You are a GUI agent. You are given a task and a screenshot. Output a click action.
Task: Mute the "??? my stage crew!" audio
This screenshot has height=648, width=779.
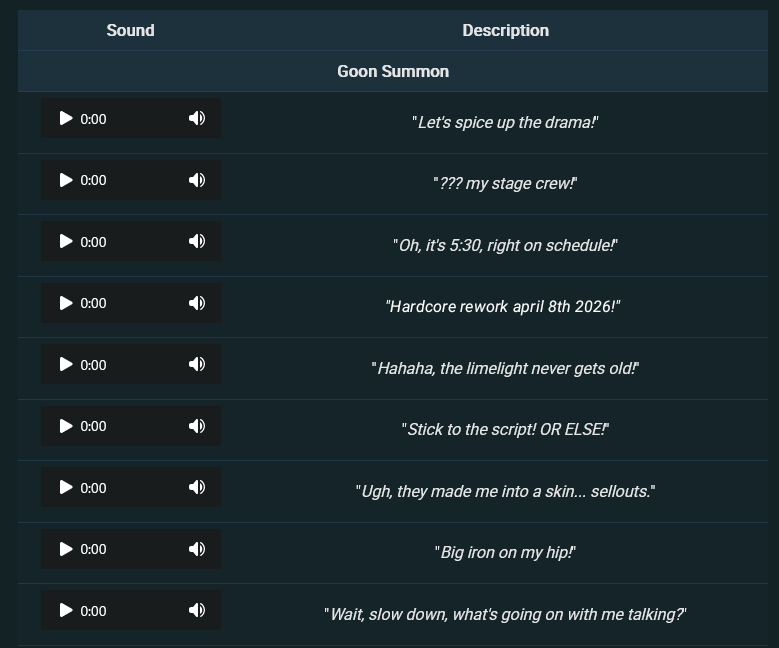(x=197, y=180)
